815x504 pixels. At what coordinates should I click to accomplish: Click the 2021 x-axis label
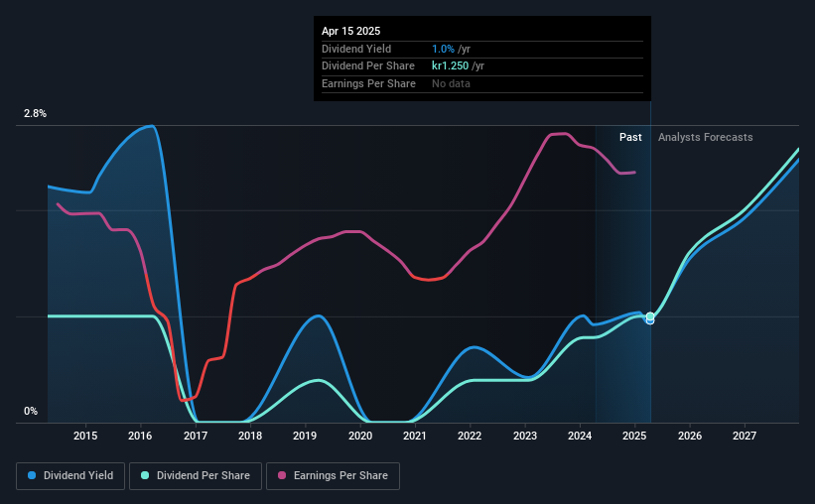tap(415, 436)
